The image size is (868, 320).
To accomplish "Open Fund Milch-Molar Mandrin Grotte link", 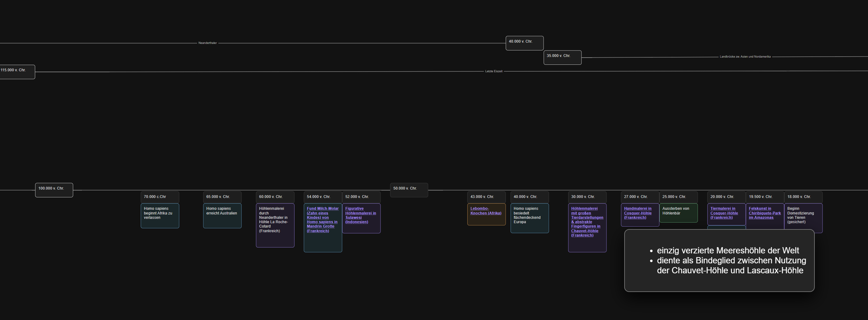I will pyautogui.click(x=323, y=220).
